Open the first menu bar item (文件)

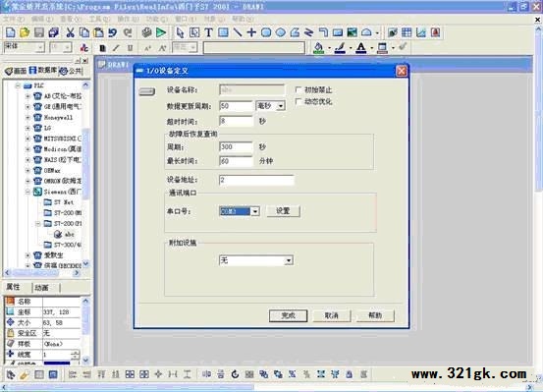(14, 19)
